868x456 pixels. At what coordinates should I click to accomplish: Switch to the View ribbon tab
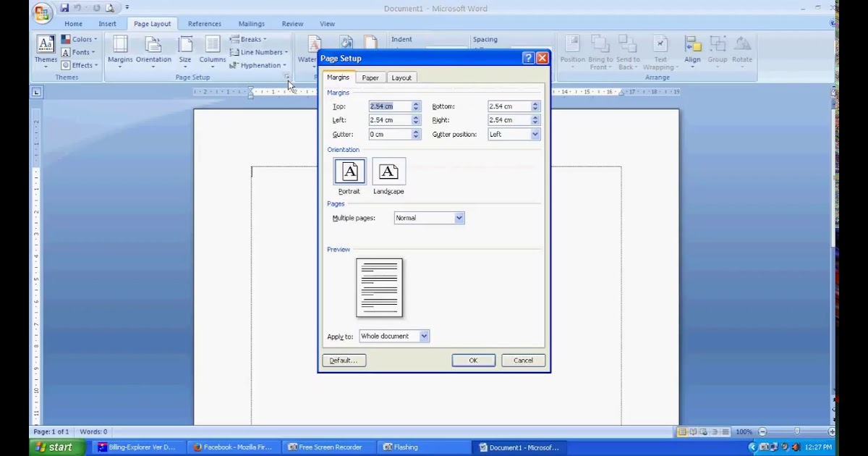[x=327, y=24]
